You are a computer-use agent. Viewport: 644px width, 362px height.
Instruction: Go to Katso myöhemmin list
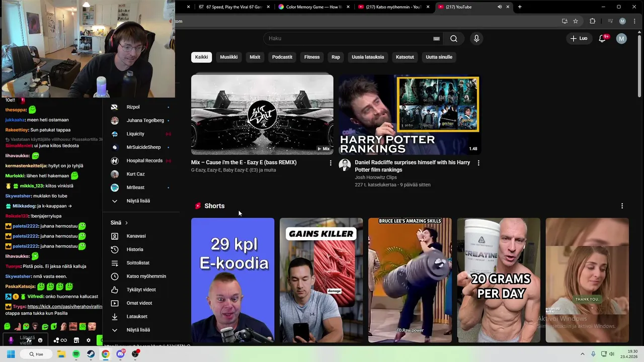pyautogui.click(x=145, y=277)
